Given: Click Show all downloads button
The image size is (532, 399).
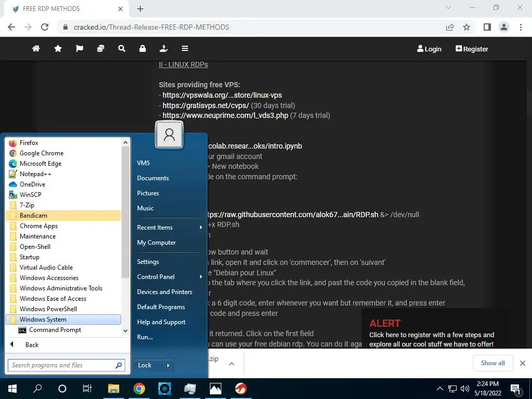Looking at the screenshot, I should point(493,363).
